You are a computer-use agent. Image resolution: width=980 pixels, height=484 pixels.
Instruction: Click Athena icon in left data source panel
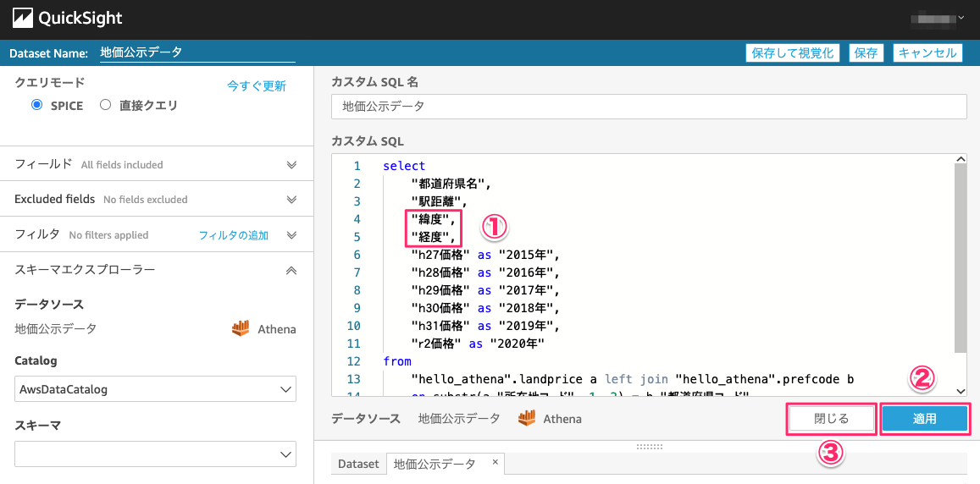(241, 328)
